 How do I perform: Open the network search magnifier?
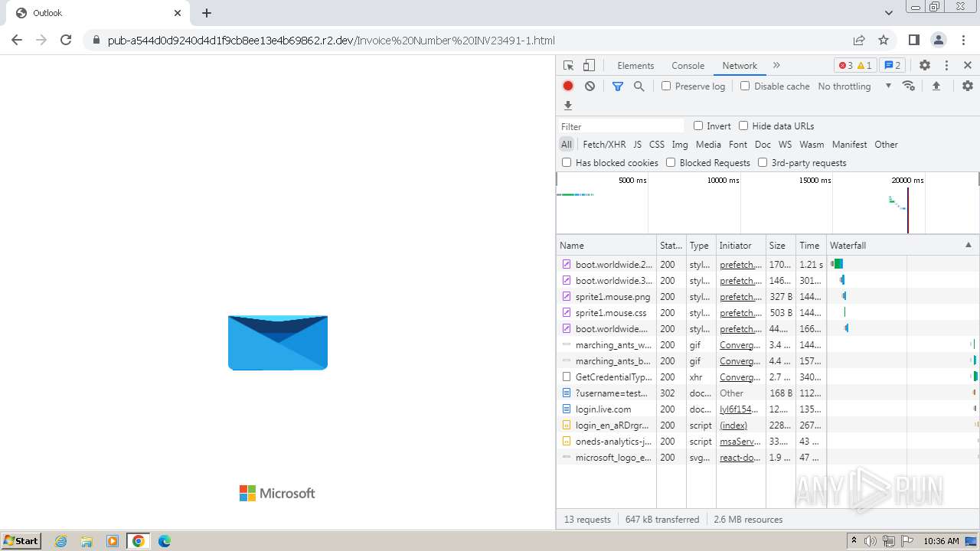(639, 86)
